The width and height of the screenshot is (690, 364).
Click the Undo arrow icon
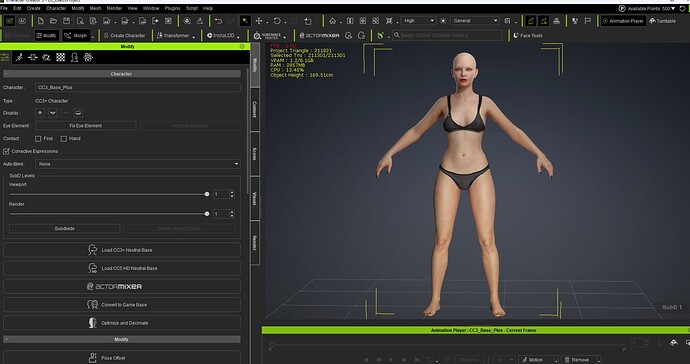click(x=218, y=21)
